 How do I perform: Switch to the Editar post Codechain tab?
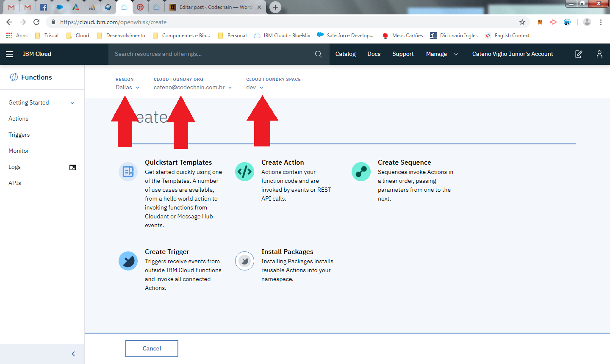[215, 7]
